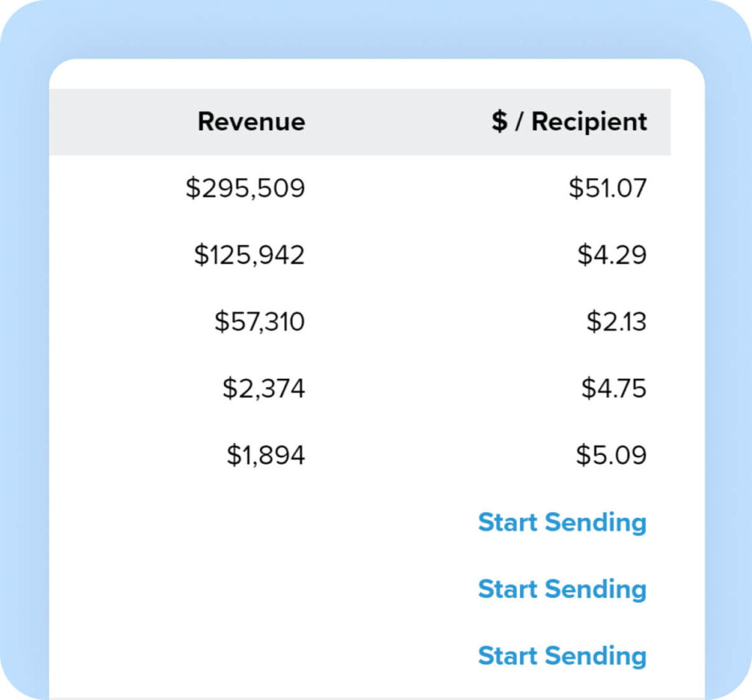This screenshot has width=752, height=700.
Task: Click the $1,894 revenue value
Action: pos(265,455)
